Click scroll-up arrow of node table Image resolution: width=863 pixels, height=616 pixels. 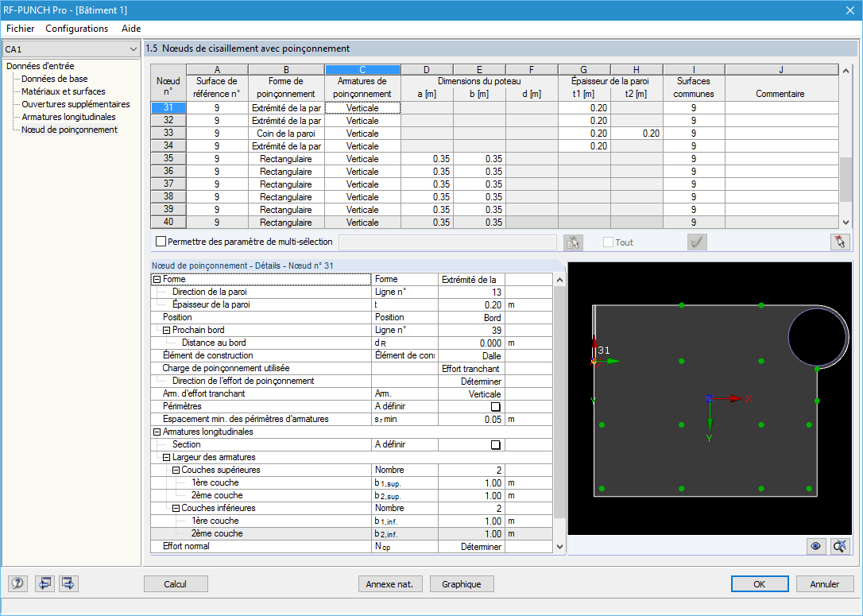pos(846,71)
